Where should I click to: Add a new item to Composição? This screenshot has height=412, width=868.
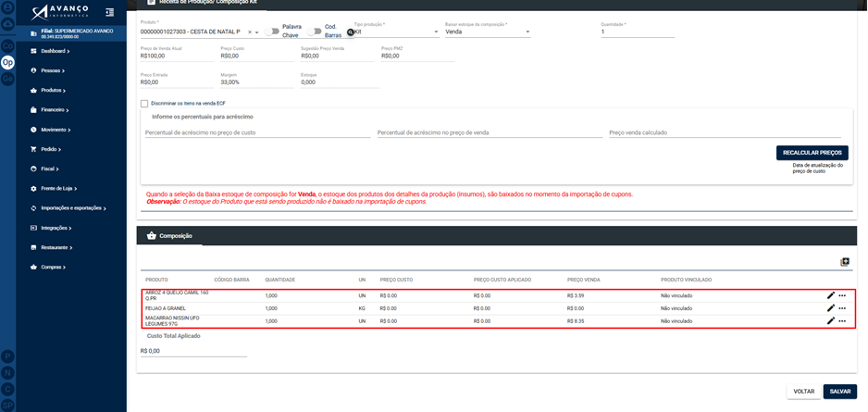(844, 262)
